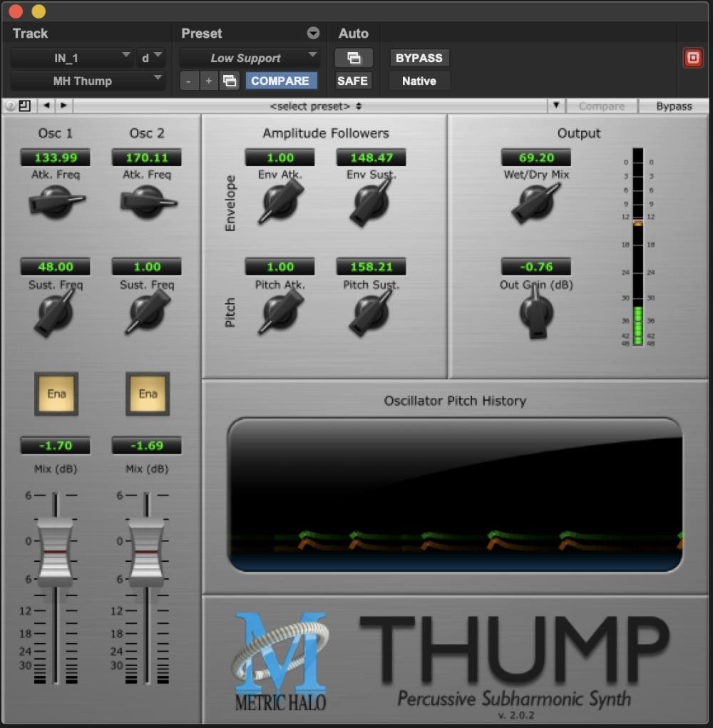Click the Wet/Dry Mix knob
Screen dimensions: 713x728
pyautogui.click(x=535, y=202)
